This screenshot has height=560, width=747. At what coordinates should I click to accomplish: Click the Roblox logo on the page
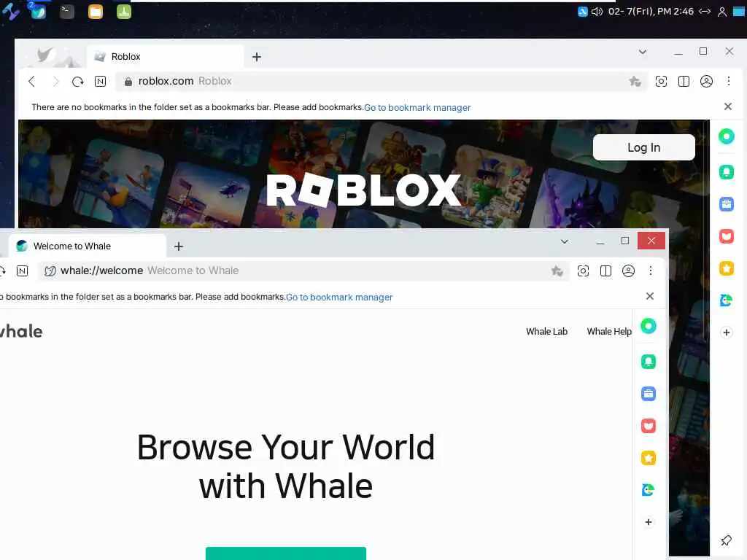tap(363, 190)
